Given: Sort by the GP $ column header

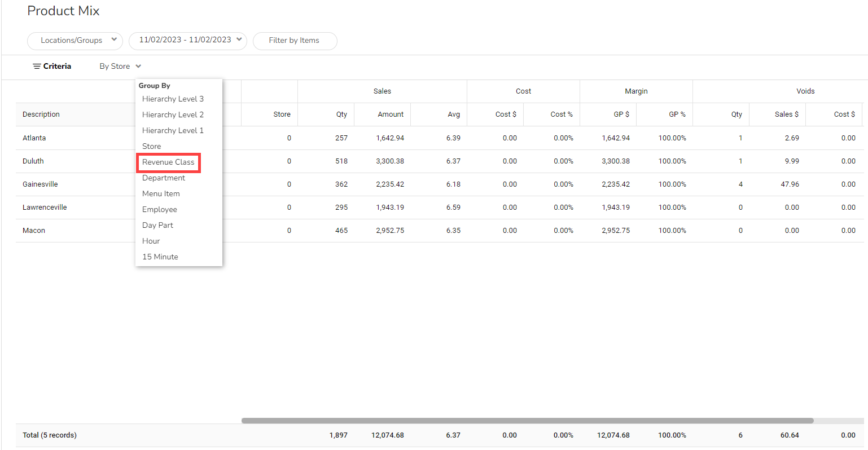Looking at the screenshot, I should coord(621,114).
